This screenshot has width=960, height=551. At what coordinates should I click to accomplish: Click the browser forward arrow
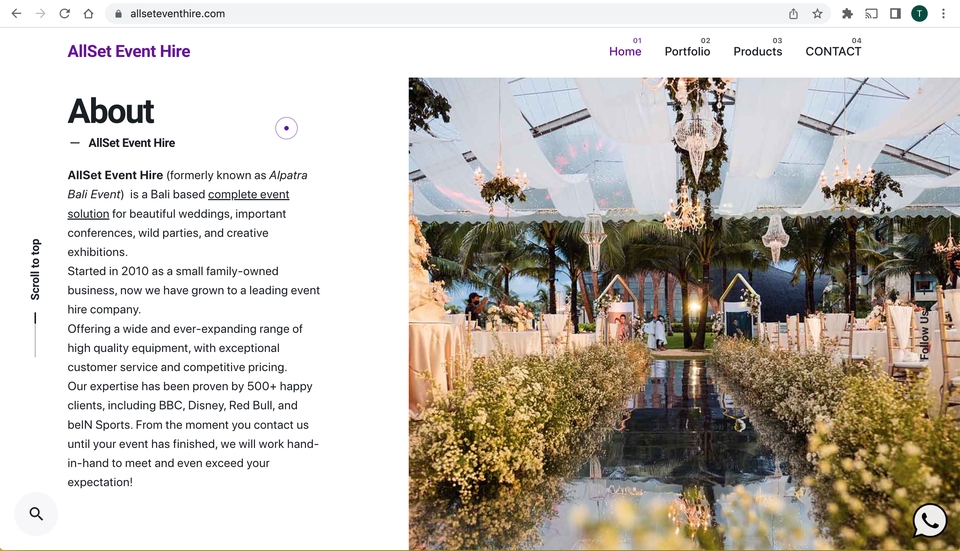[40, 13]
